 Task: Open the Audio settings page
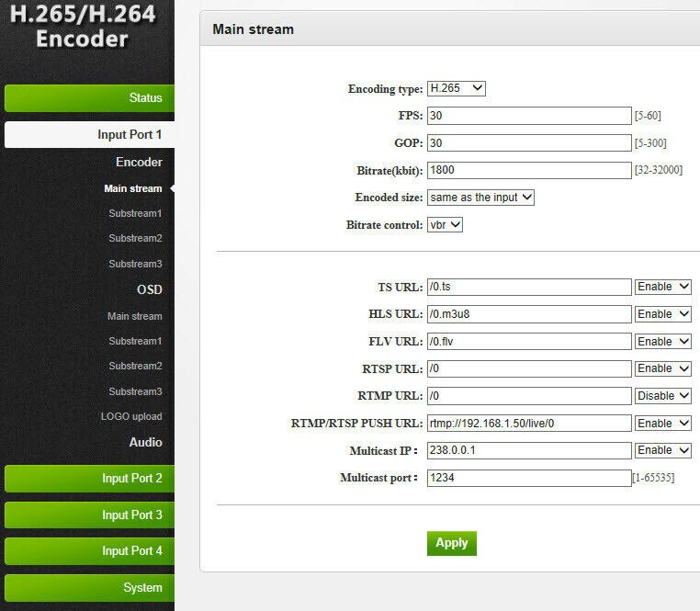145,442
